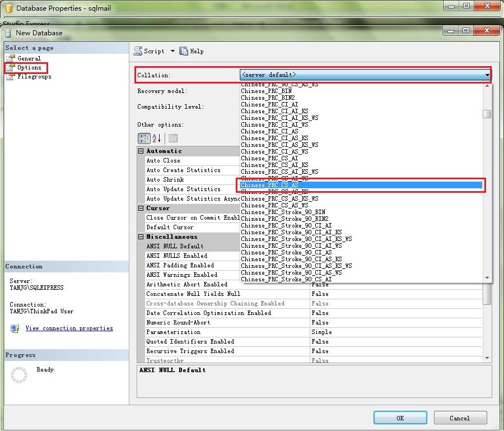Select Chinese_PRC_CI_AI_KS collation
This screenshot has width=504, height=431.
(274, 112)
